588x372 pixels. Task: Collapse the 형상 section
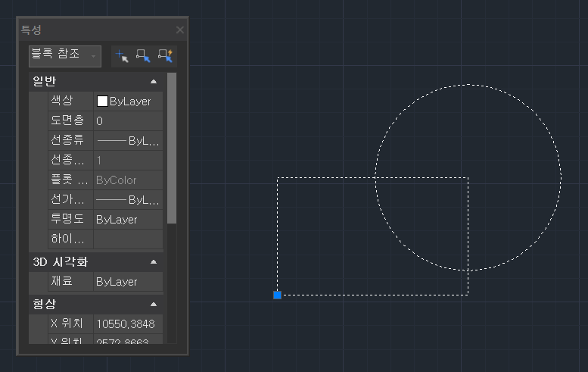click(x=154, y=304)
